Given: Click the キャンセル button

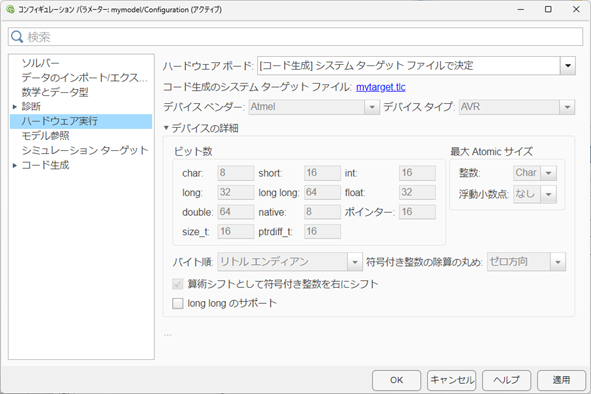Looking at the screenshot, I should [x=452, y=380].
